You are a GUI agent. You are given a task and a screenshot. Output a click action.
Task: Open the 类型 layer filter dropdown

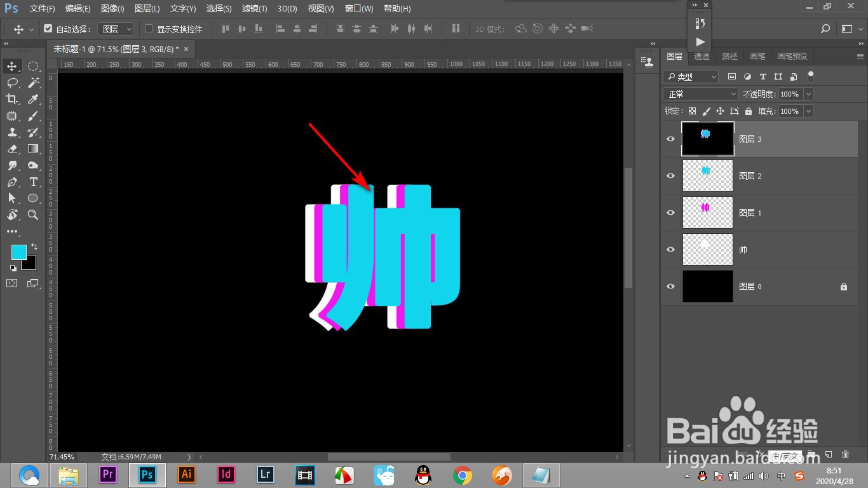tap(691, 76)
